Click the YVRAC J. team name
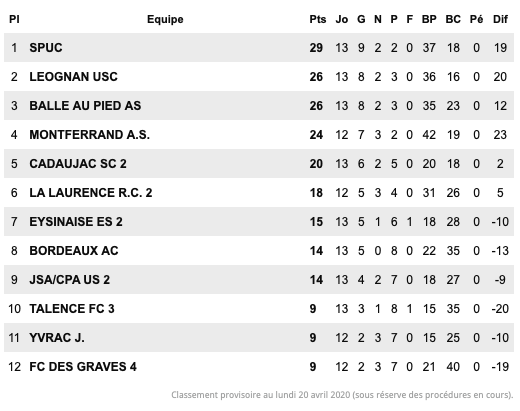Viewport: 520px width, 411px height. pos(57,338)
